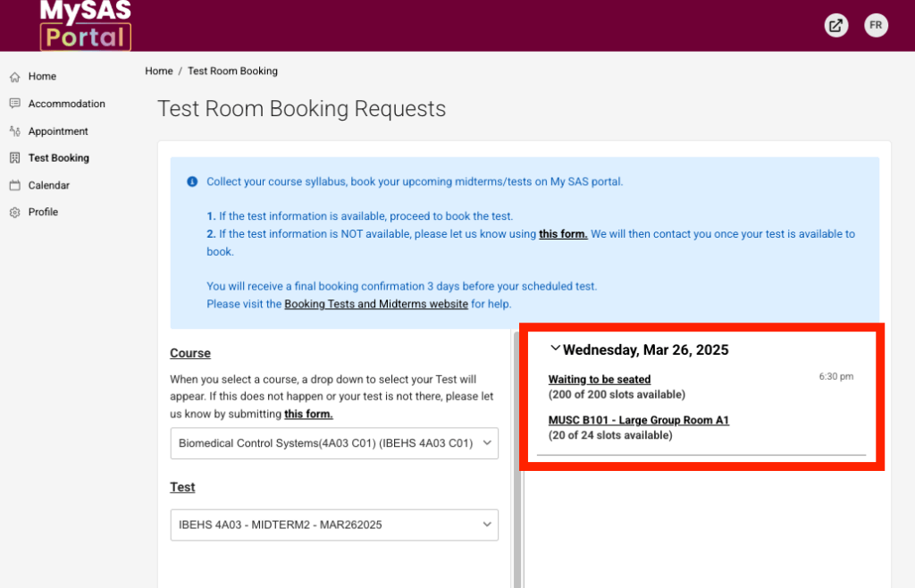Click the external link icon in the header
This screenshot has height=588, width=915.
835,25
